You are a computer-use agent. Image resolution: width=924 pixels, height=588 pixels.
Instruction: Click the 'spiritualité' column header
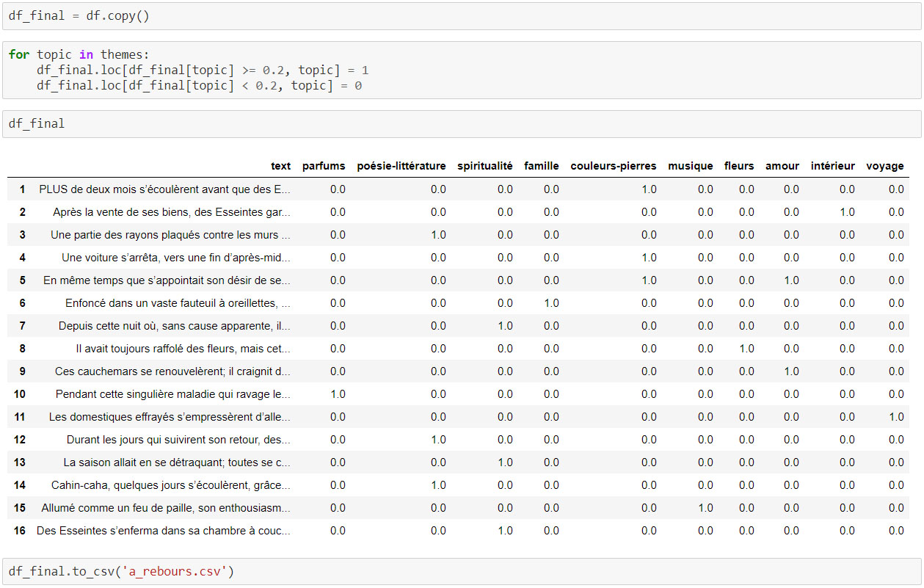point(485,166)
